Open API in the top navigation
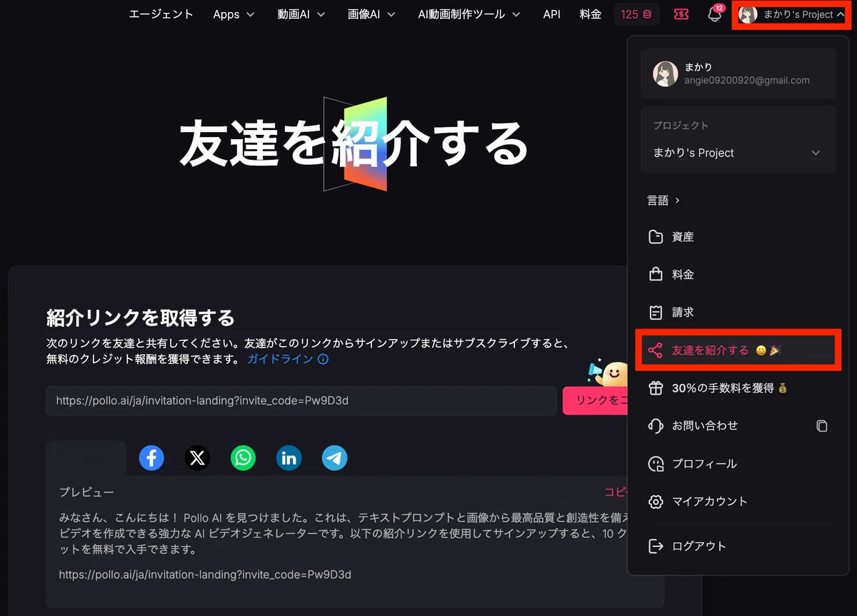The image size is (857, 616). point(551,14)
